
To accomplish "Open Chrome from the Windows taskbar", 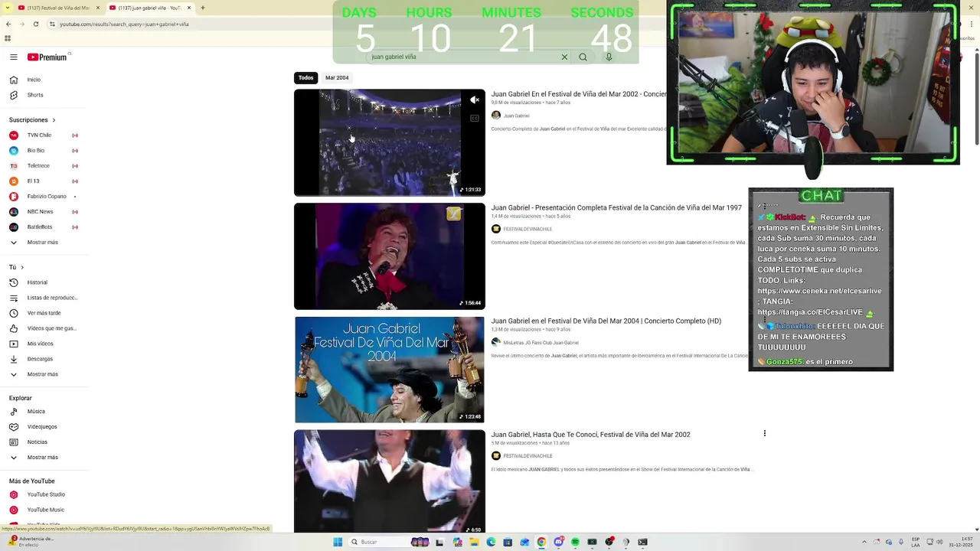I will [541, 542].
